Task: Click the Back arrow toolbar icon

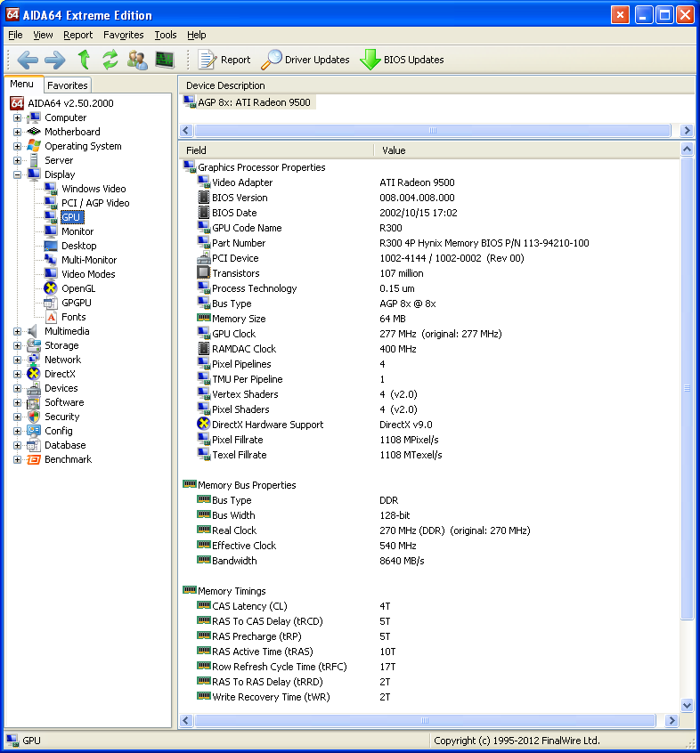Action: click(28, 60)
